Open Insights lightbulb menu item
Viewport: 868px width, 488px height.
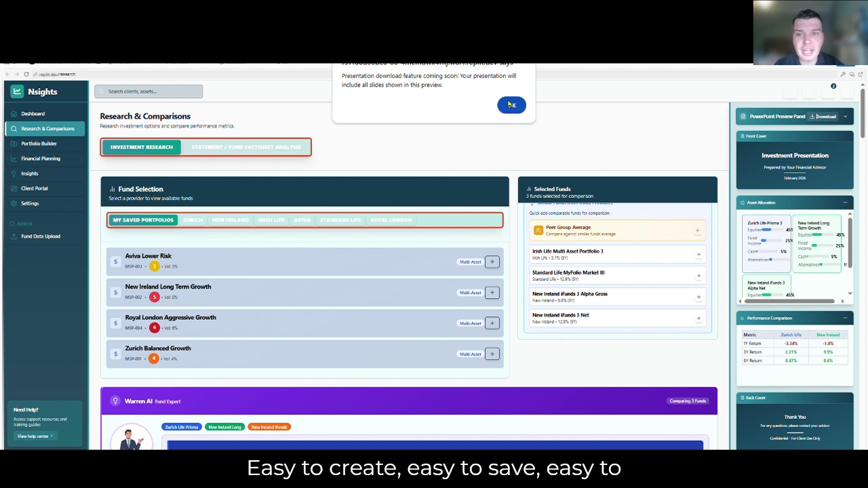point(29,174)
